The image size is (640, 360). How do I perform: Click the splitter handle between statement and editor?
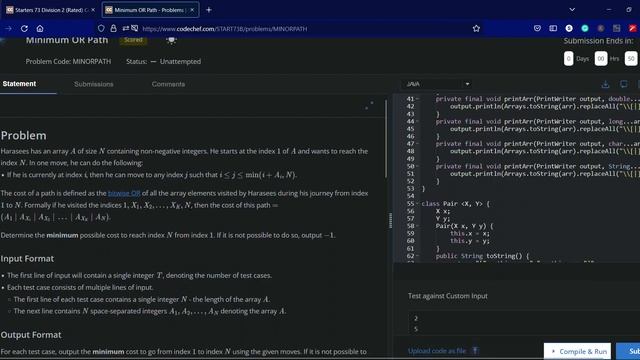pyautogui.click(x=390, y=221)
